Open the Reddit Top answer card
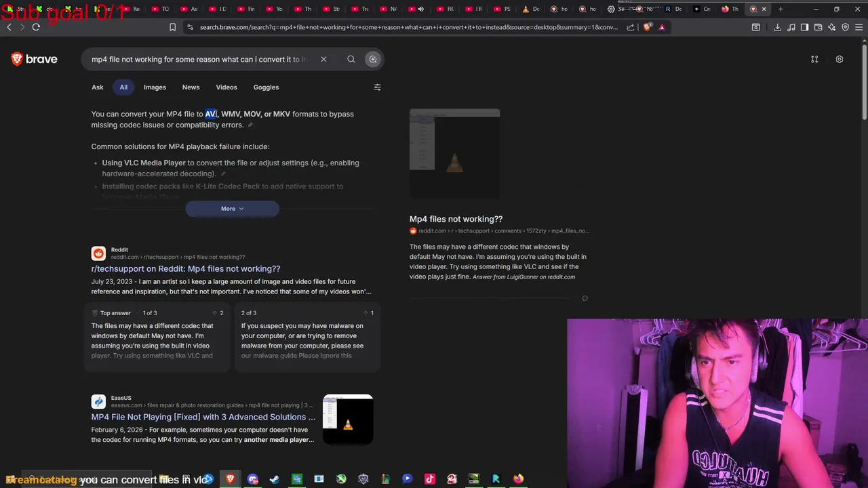The width and height of the screenshot is (868, 488). [157, 338]
